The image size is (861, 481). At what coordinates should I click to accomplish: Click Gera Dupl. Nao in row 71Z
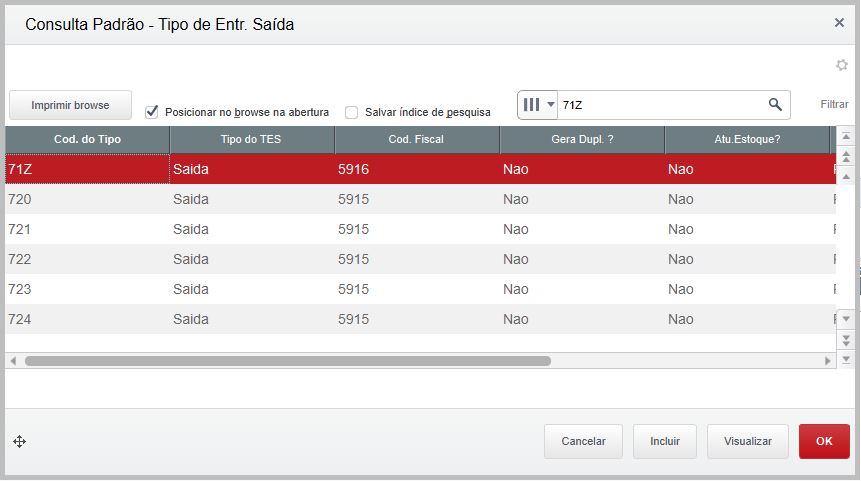pos(582,169)
